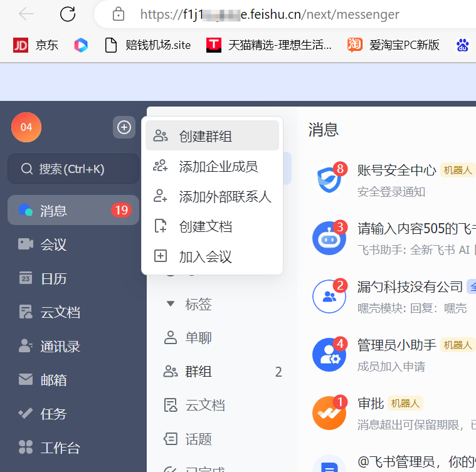Image resolution: width=476 pixels, height=472 pixels.
Task: Click the 安全登录通知 preview text
Action: [x=391, y=192]
